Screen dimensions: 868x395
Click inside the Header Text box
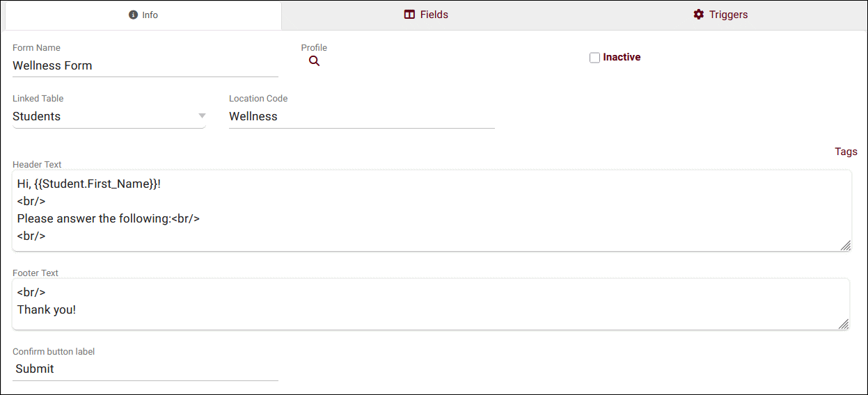coord(432,210)
